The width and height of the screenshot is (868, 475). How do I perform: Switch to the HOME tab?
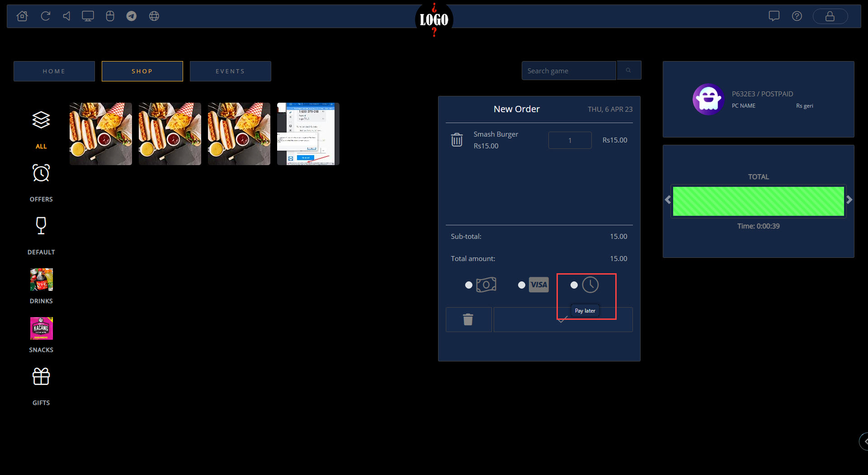point(54,71)
